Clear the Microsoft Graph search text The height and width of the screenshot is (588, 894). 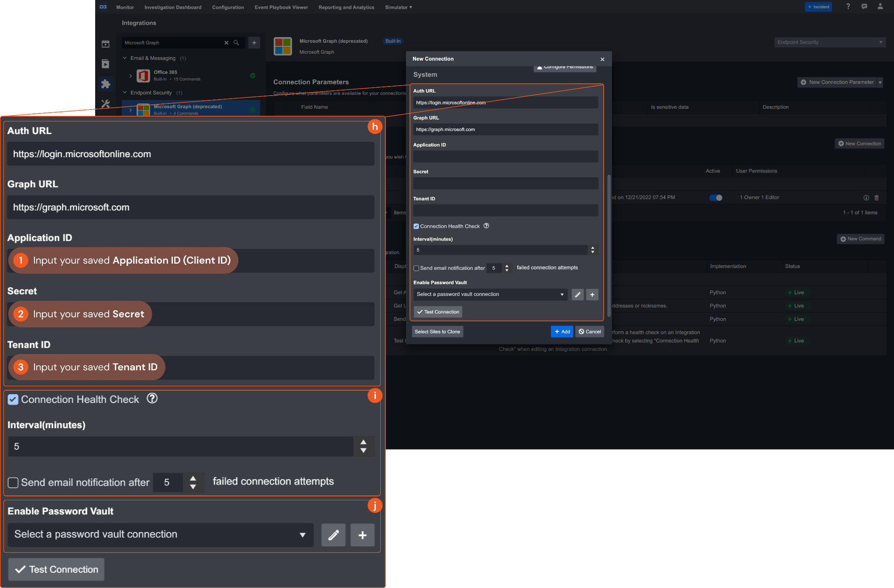226,43
